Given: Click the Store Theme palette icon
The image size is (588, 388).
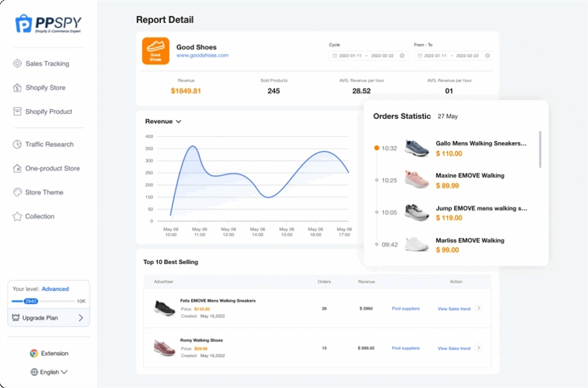Looking at the screenshot, I should point(17,192).
